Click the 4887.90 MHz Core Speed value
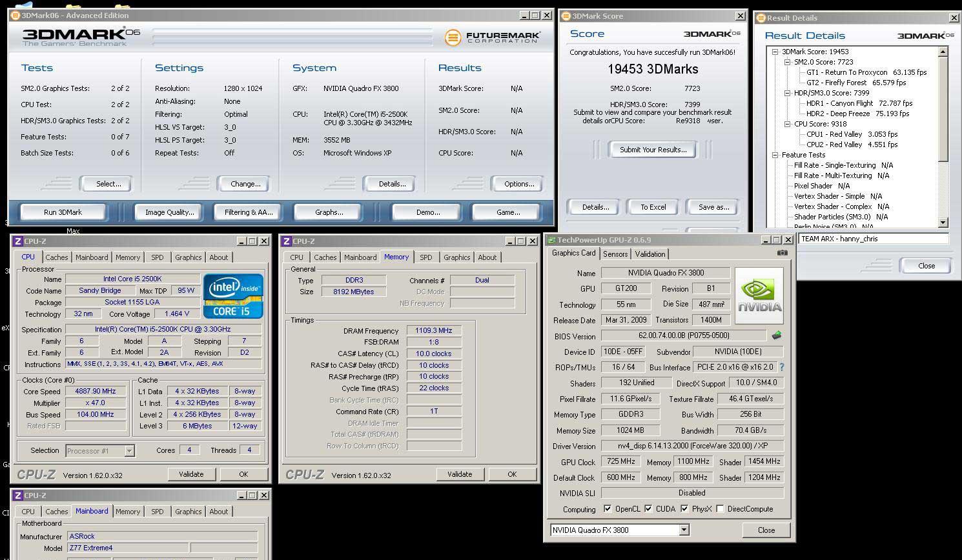Screen dimensions: 962x560 tap(96, 391)
